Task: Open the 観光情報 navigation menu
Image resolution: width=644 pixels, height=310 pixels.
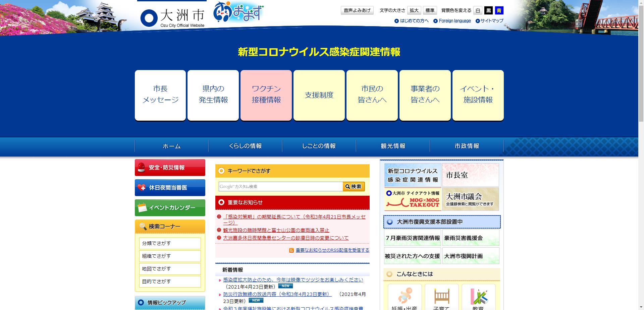Action: (x=392, y=146)
